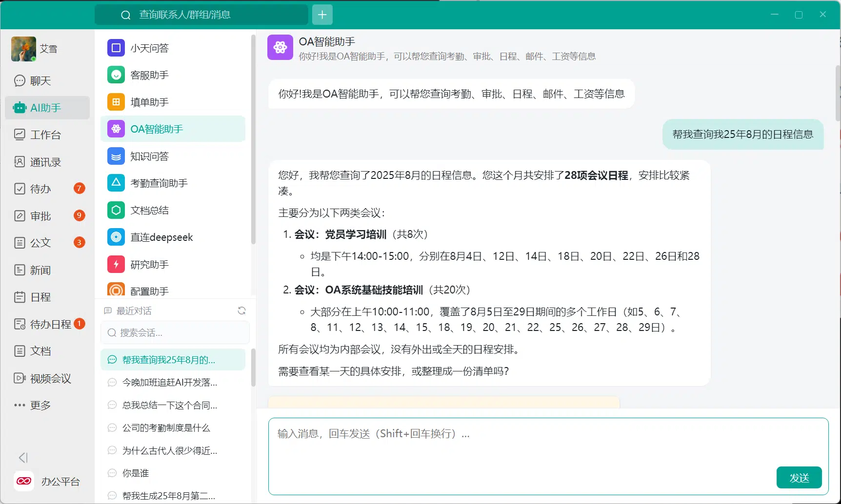Select the 客服助手 assistant icon
The width and height of the screenshot is (841, 504).
[x=116, y=75]
